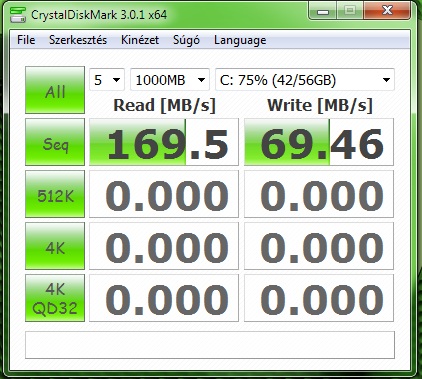Close the CrystalDiskMark window
Image resolution: width=422 pixels, height=379 pixels.
point(387,11)
